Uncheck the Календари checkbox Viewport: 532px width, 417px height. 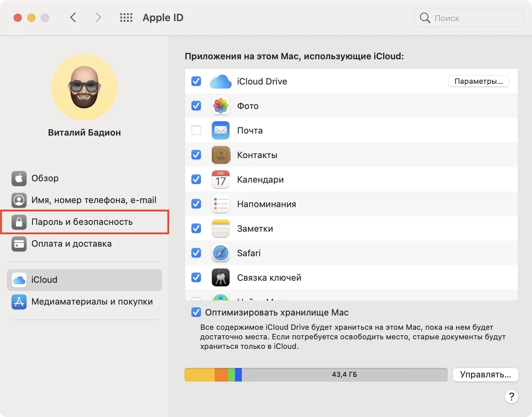[x=196, y=180]
